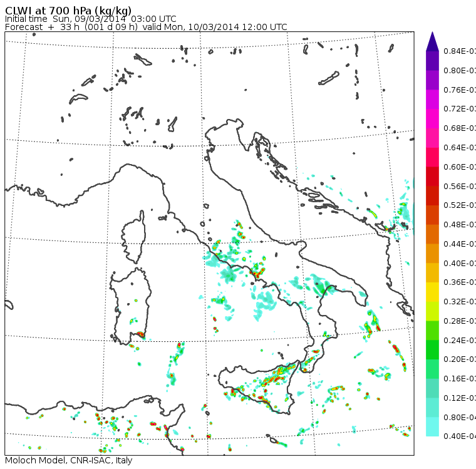Click the 0.72E-03 colorbar label
The width and height of the screenshot is (476, 469).
[x=460, y=109]
